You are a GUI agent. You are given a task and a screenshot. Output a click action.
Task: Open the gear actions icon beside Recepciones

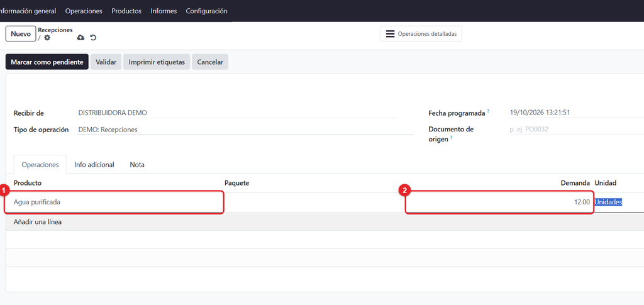[x=47, y=38]
